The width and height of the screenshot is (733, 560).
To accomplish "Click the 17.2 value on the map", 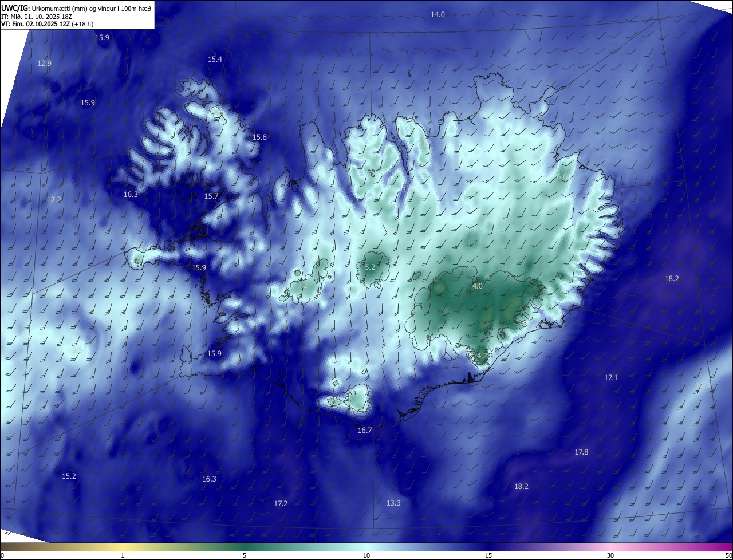I will pos(281,503).
